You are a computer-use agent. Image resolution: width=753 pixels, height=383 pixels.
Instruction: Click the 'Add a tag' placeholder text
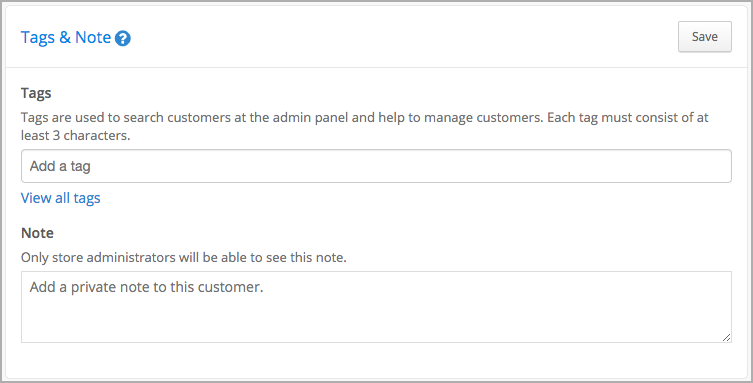(60, 166)
